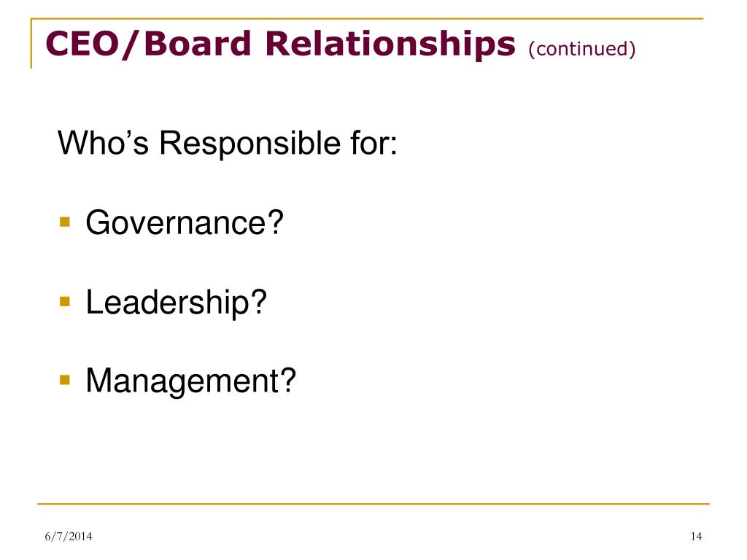This screenshot has width=747, height=560.
Task: Click the word 'CEO' in the title
Action: (x=82, y=43)
